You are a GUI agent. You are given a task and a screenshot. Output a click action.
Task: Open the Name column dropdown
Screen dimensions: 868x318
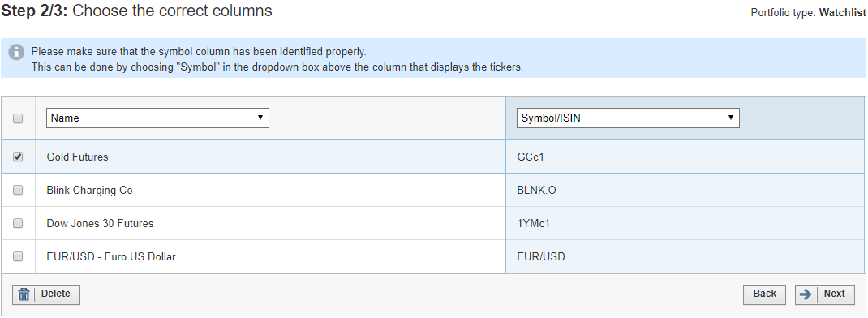pos(157,118)
